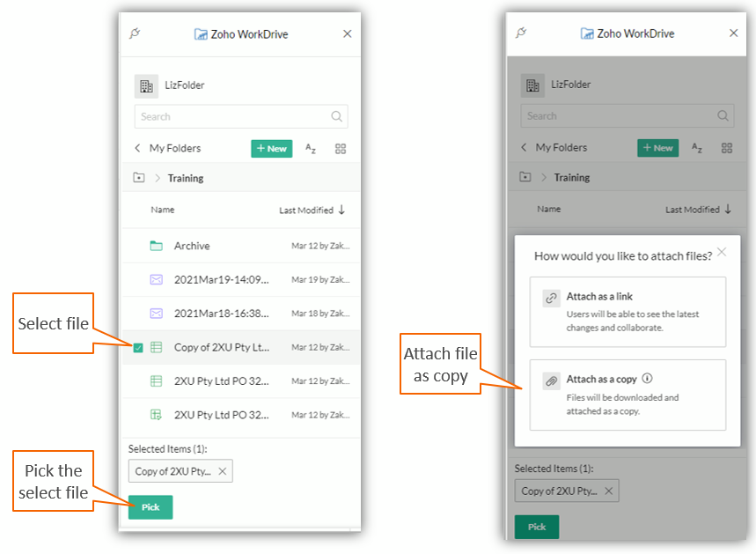Toggle Last Modified sort arrow in left panel
756x554 pixels.
tap(341, 210)
